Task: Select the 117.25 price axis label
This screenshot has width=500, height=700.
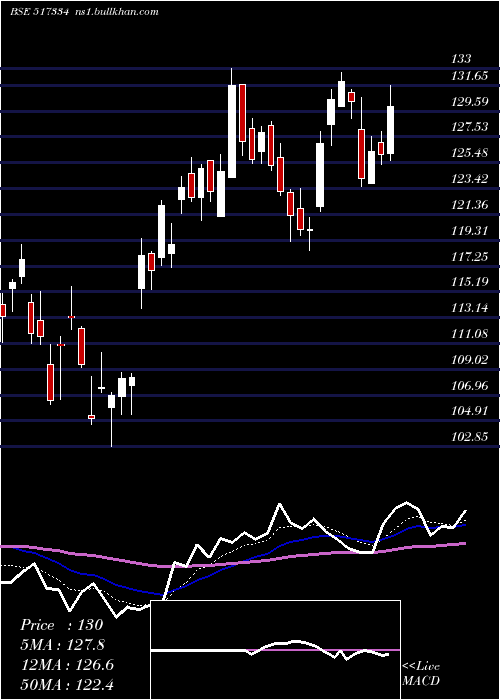Action: 470,257
